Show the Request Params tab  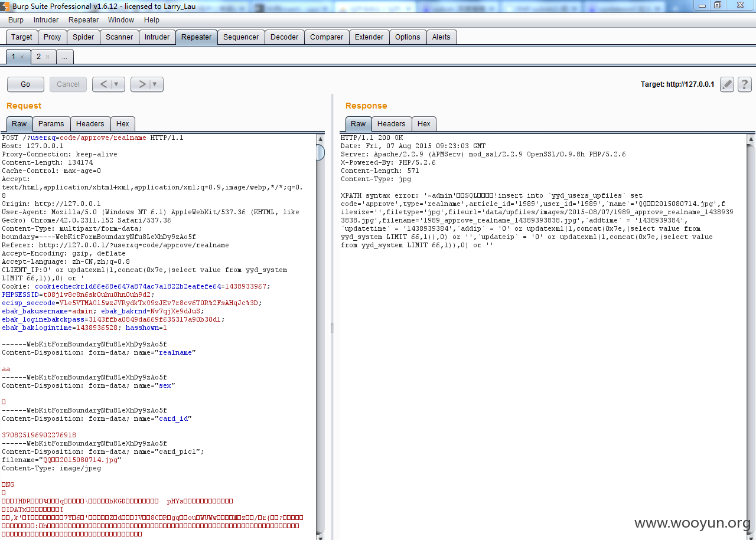(x=51, y=124)
